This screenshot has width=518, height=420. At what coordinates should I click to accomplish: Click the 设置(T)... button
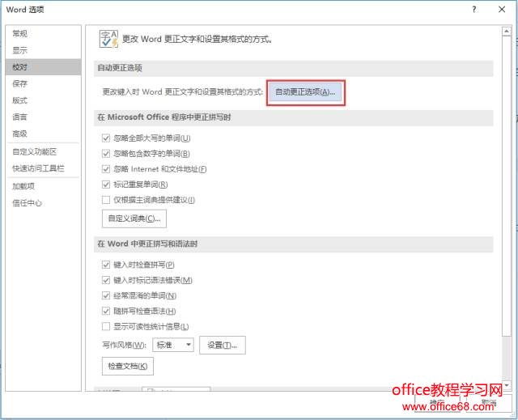[223, 346]
